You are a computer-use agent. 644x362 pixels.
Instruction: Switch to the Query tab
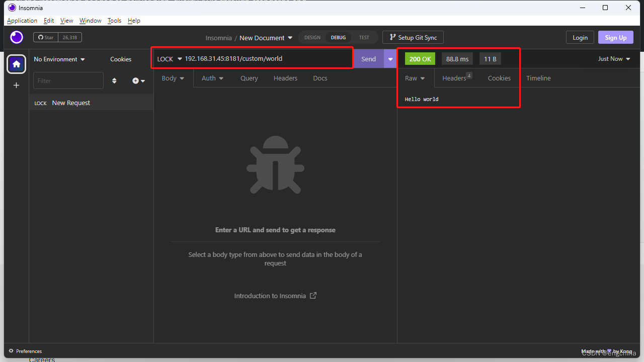click(x=249, y=78)
